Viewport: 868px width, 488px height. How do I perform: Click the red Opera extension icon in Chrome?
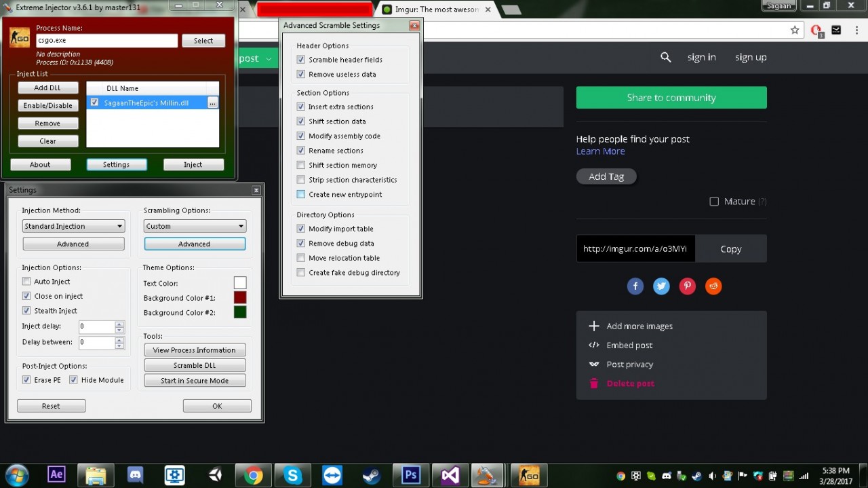point(818,31)
